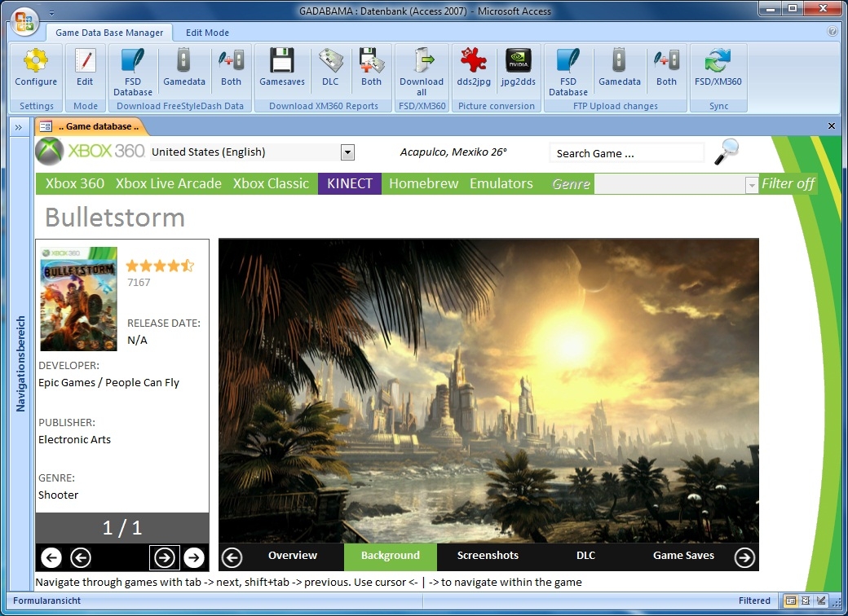Screen dimensions: 848x616
Task: Open the Office button menu
Action: [24, 22]
